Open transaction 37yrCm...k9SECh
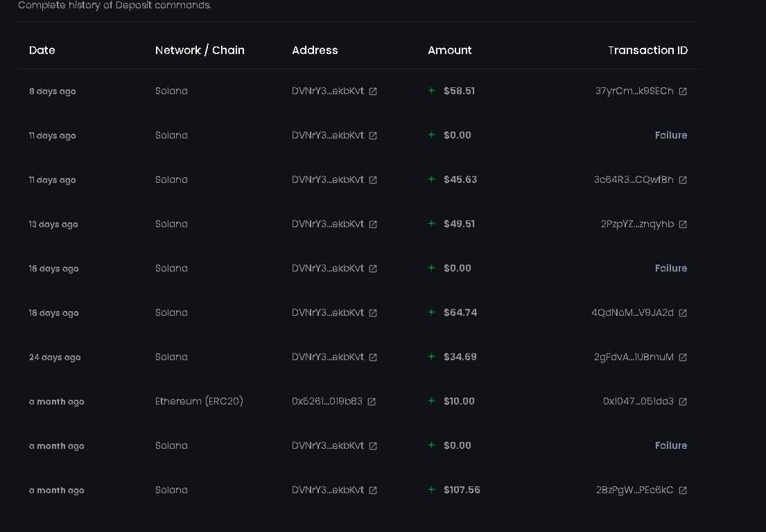This screenshot has width=766, height=532. point(634,91)
